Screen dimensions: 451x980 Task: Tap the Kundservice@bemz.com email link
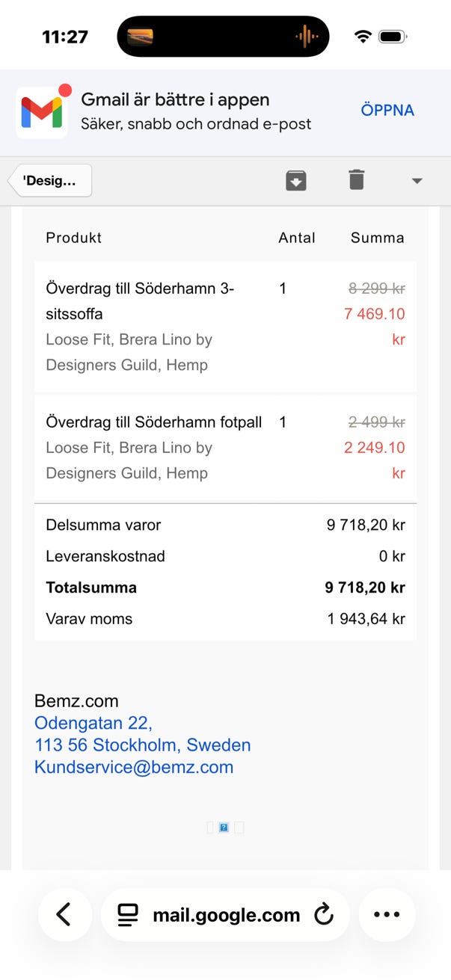pos(134,767)
